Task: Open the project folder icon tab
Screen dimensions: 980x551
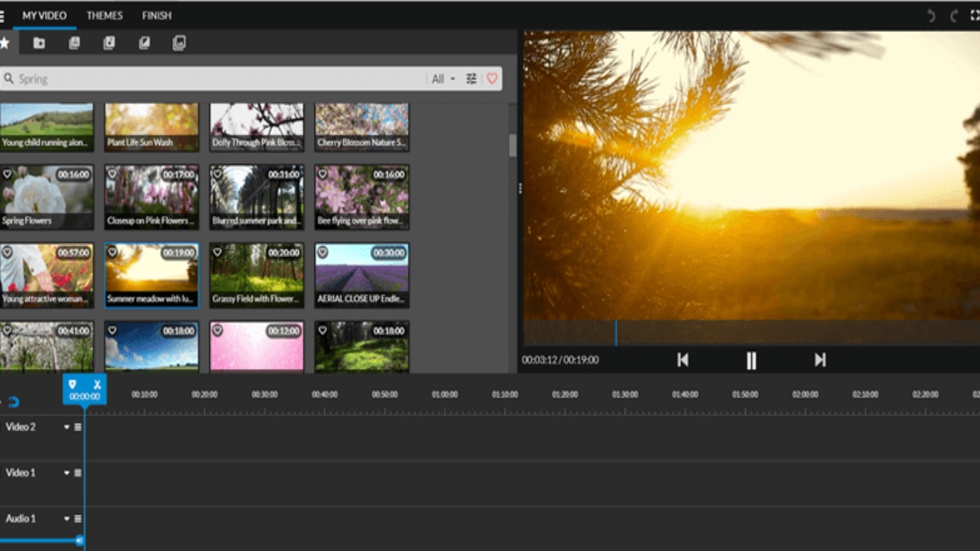Action: (x=39, y=43)
